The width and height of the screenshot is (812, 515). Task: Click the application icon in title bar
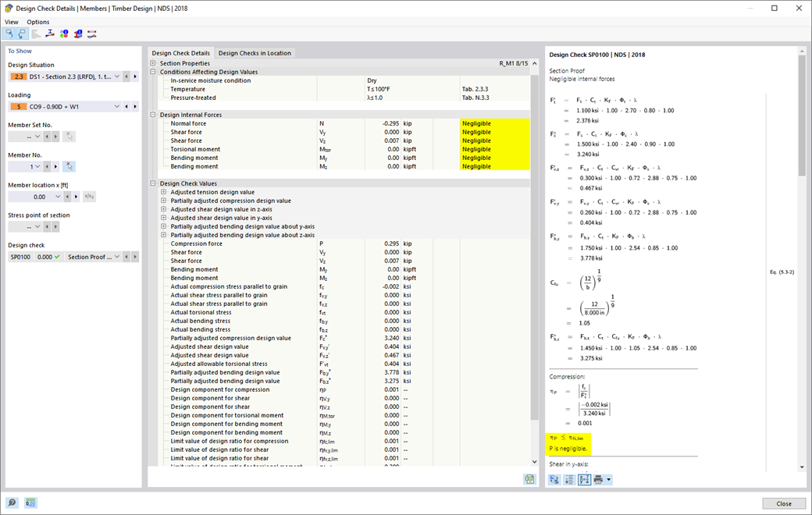coord(9,9)
